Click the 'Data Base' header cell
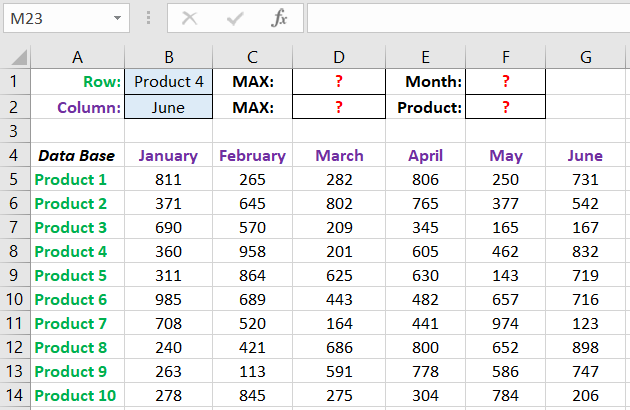The width and height of the screenshot is (630, 410). pyautogui.click(x=78, y=155)
